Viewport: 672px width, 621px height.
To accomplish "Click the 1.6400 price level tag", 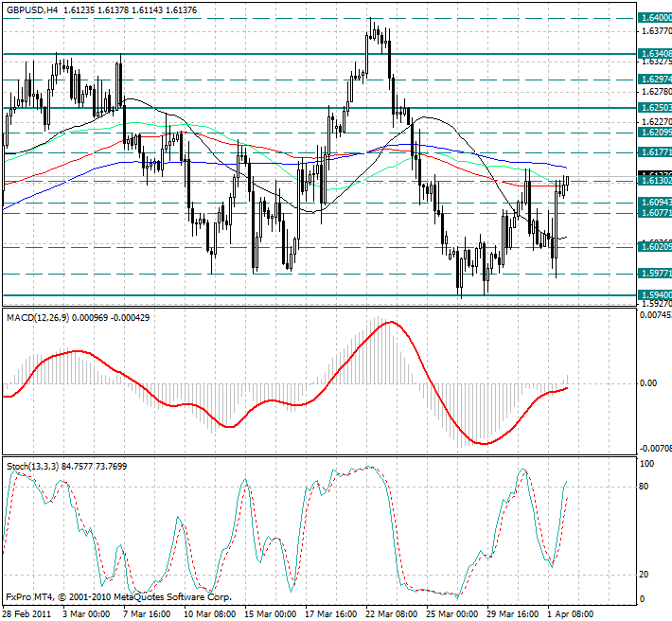I will (655, 18).
